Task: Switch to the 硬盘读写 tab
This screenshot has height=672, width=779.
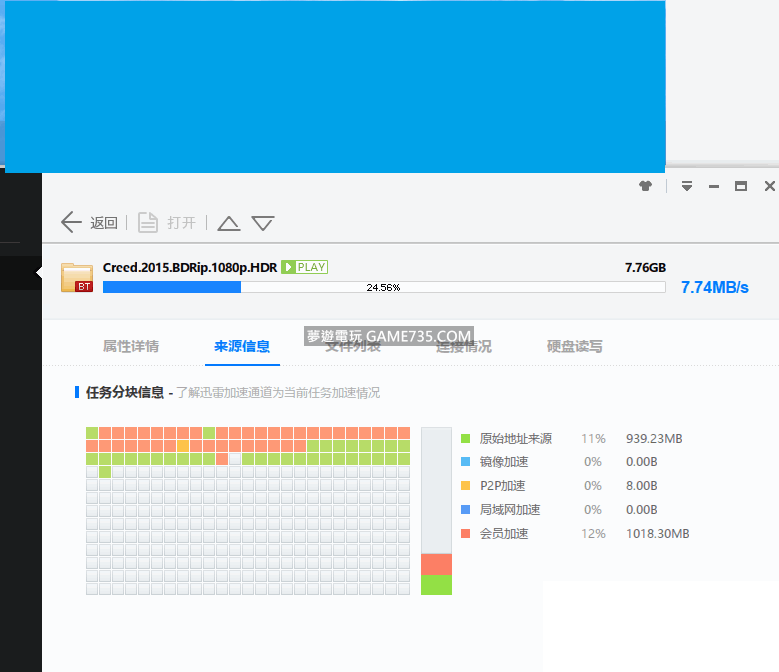Action: pos(574,347)
